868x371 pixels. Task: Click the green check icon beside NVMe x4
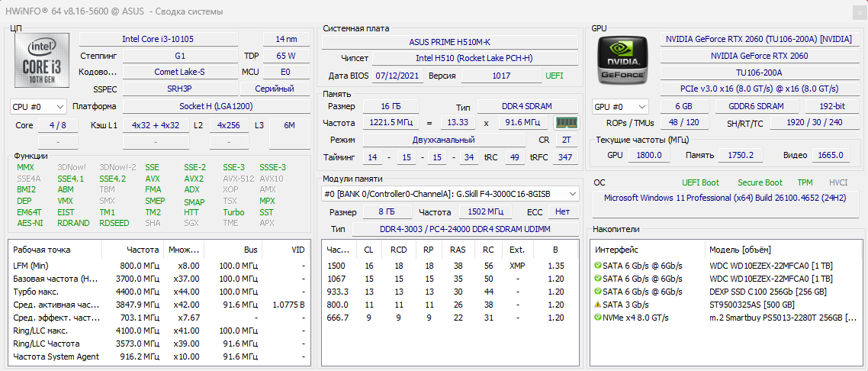(x=598, y=318)
